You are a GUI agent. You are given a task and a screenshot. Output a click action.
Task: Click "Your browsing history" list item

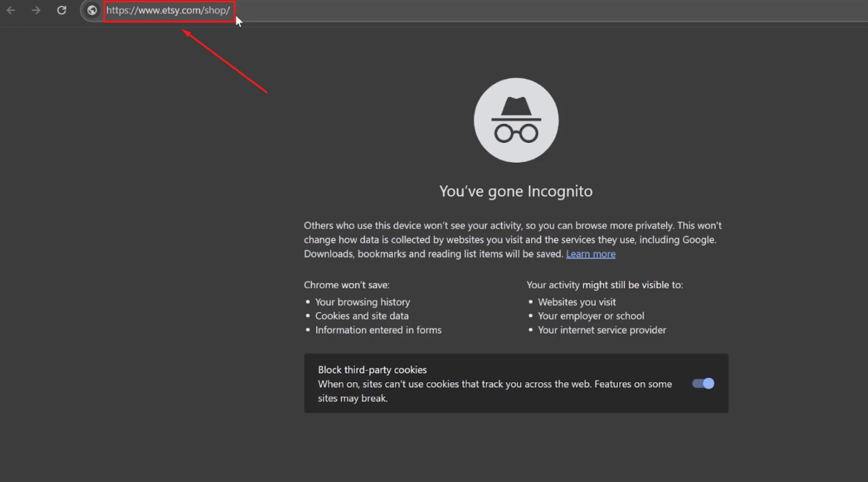(363, 302)
